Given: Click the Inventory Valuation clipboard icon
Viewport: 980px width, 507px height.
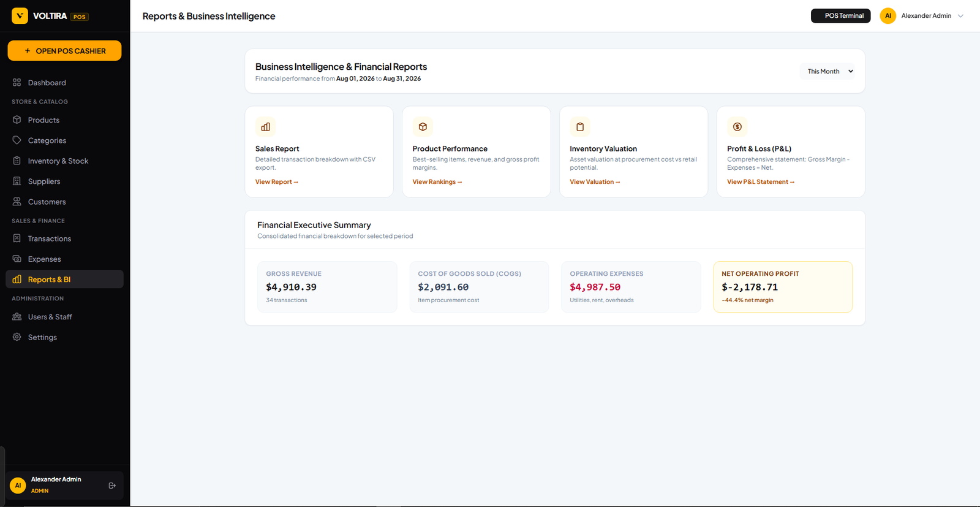Looking at the screenshot, I should 580,127.
